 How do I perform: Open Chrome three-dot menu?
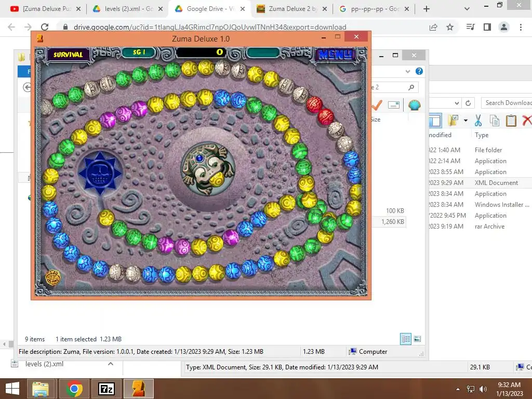pyautogui.click(x=521, y=27)
